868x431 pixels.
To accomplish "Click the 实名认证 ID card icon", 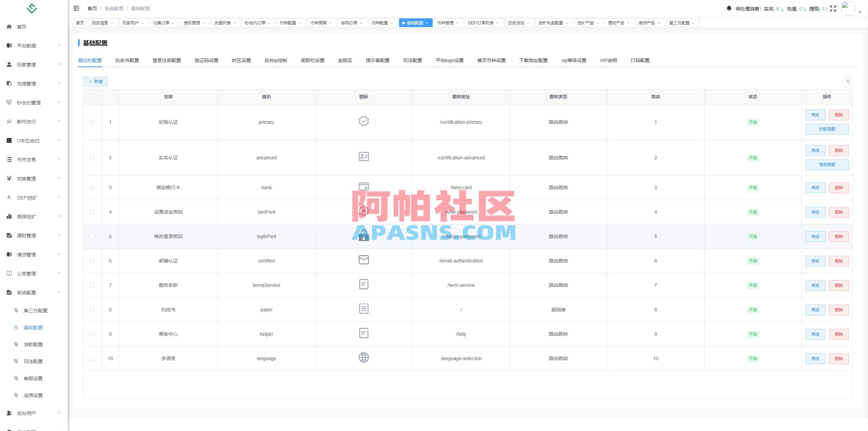I will click(363, 156).
